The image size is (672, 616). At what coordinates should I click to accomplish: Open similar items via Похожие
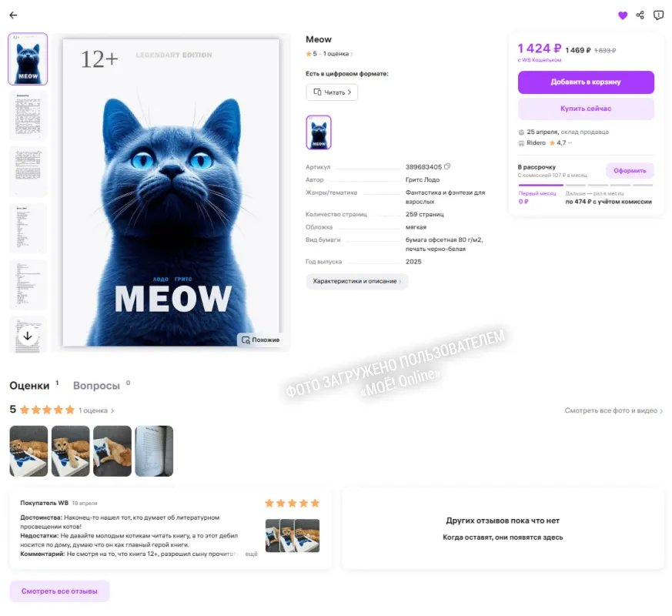point(260,340)
